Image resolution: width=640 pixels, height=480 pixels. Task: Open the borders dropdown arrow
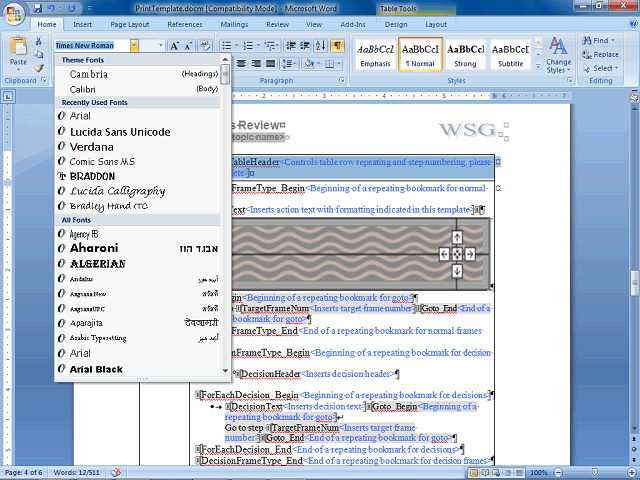(339, 63)
